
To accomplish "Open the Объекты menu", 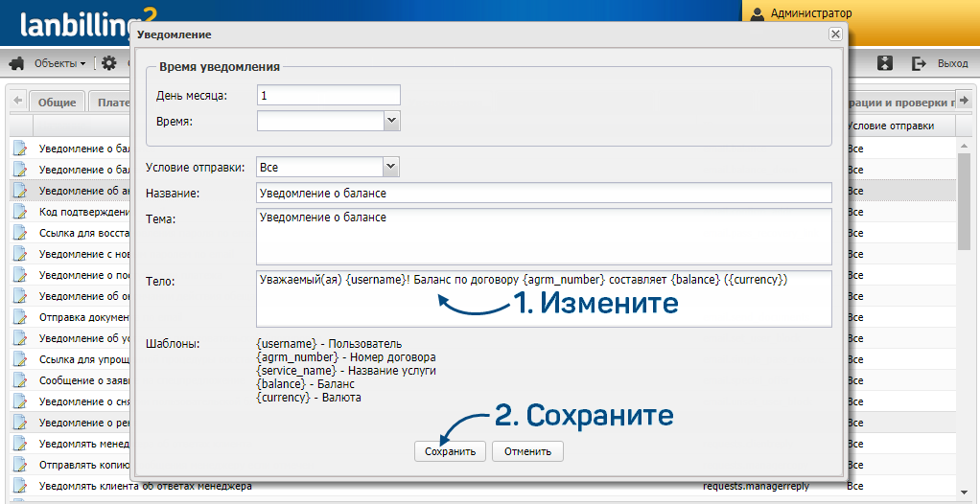I will pos(59,63).
